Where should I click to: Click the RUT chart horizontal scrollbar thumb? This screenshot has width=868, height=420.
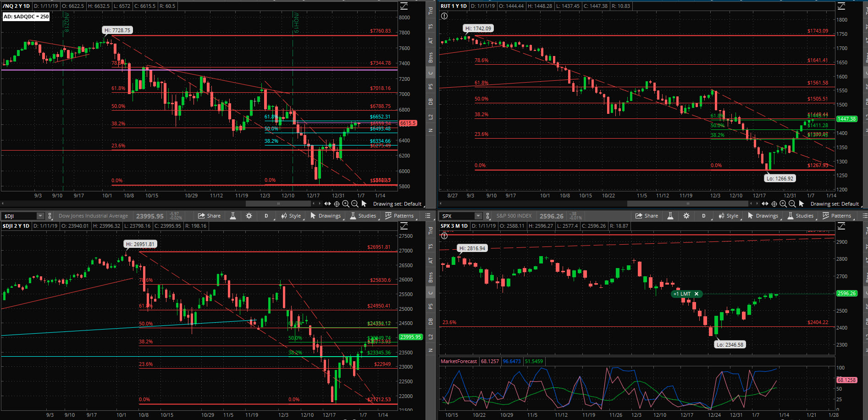[x=687, y=203]
